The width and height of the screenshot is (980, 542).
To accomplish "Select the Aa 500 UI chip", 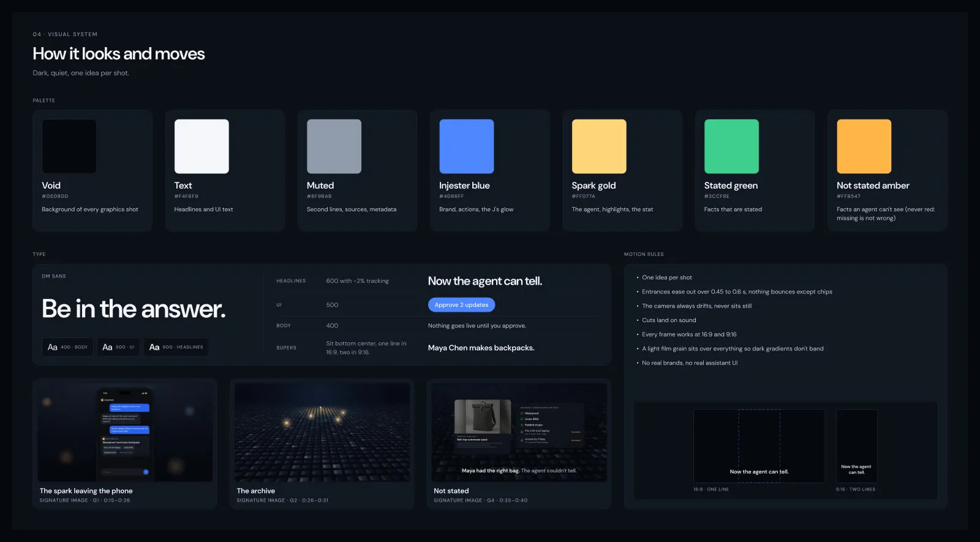I will (x=118, y=347).
